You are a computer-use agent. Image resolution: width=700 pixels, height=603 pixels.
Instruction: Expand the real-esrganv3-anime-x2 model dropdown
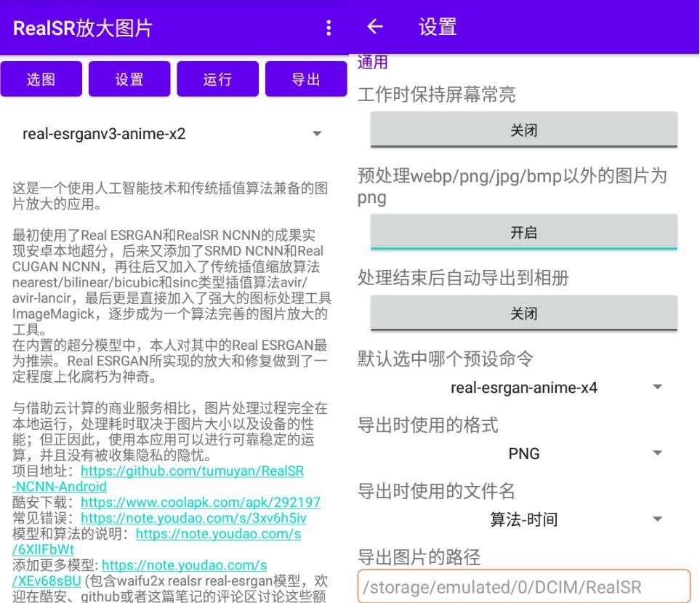pos(174,133)
